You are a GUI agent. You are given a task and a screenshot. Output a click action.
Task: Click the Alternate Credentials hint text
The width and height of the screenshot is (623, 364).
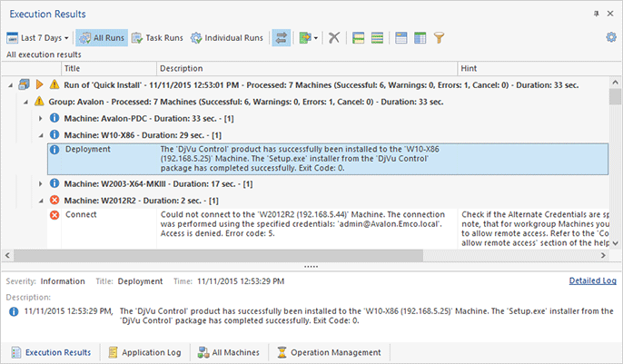point(535,229)
